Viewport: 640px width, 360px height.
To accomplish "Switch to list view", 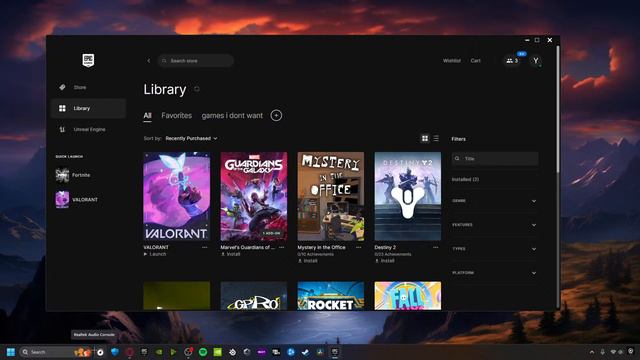I will click(x=436, y=139).
